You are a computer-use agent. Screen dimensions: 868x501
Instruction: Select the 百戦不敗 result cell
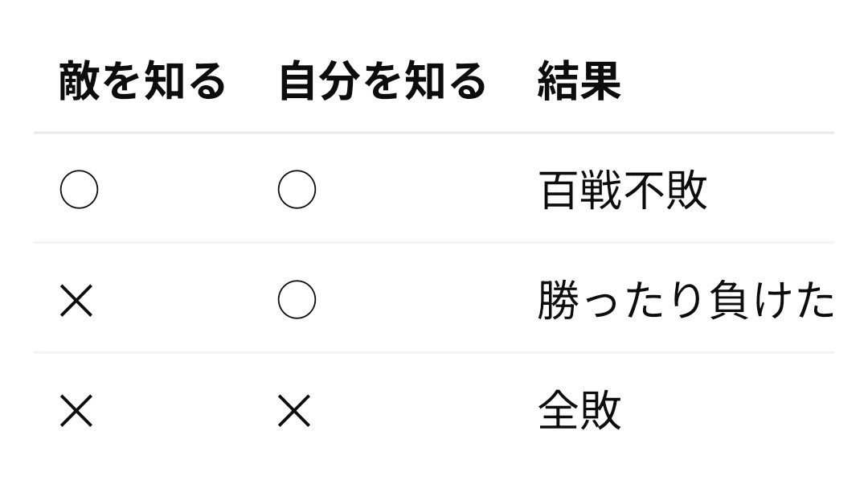(x=623, y=191)
